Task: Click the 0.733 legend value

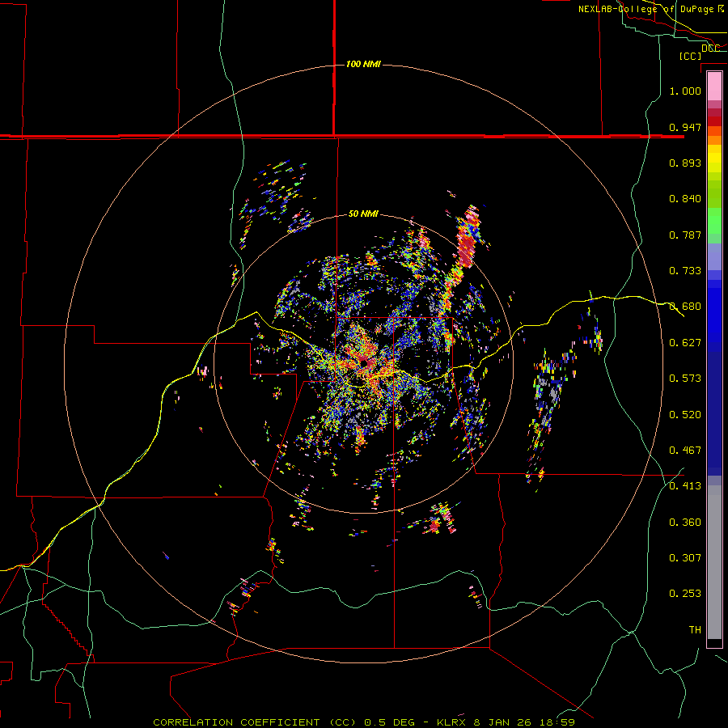Action: tap(685, 270)
